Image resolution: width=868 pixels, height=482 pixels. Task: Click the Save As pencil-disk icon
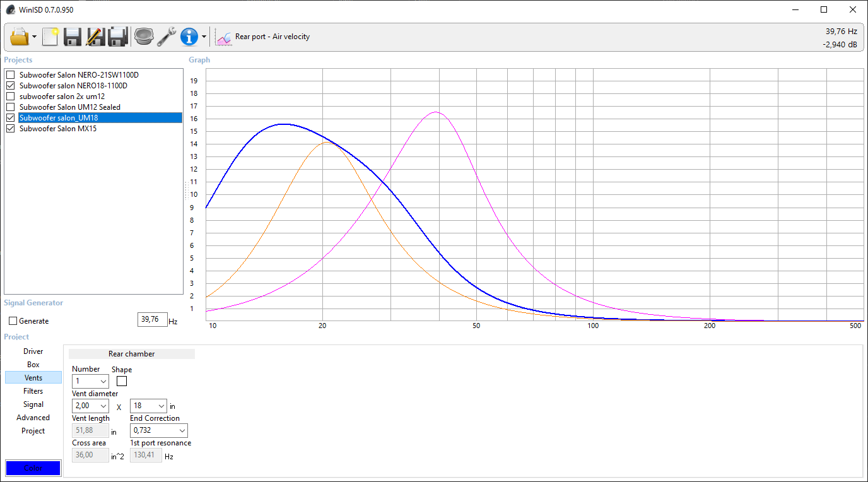(95, 37)
